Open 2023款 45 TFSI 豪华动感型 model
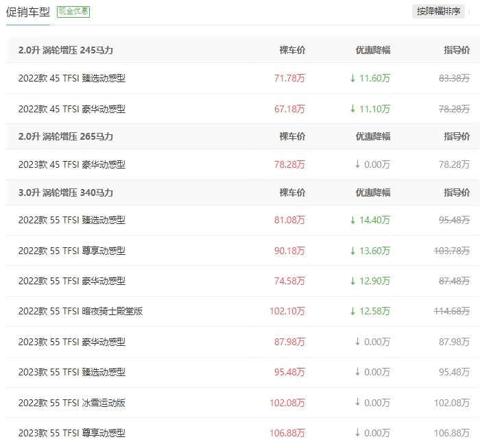Image resolution: width=480 pixels, height=448 pixels. coord(72,164)
